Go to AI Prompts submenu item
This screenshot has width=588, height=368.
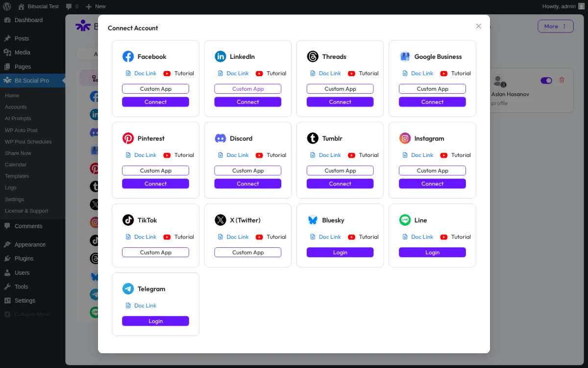point(18,118)
